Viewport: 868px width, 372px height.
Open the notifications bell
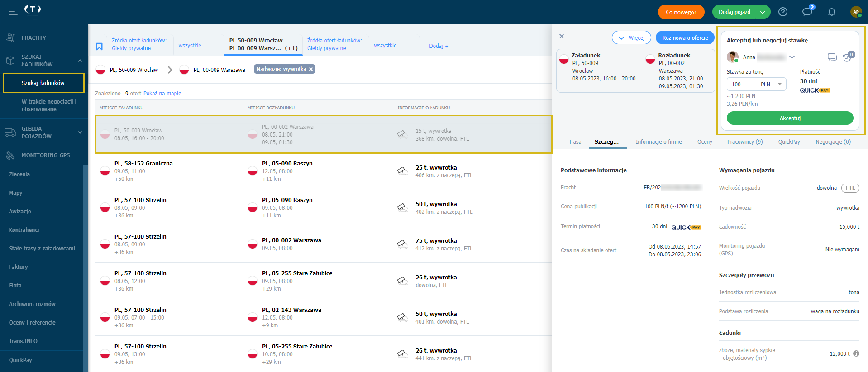(832, 12)
